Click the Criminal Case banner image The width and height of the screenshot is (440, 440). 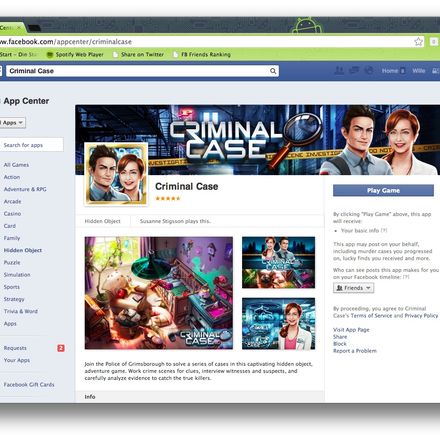(x=257, y=140)
